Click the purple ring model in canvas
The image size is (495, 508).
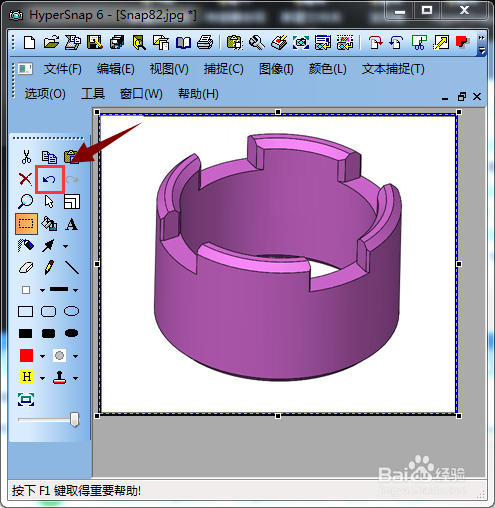click(278, 257)
